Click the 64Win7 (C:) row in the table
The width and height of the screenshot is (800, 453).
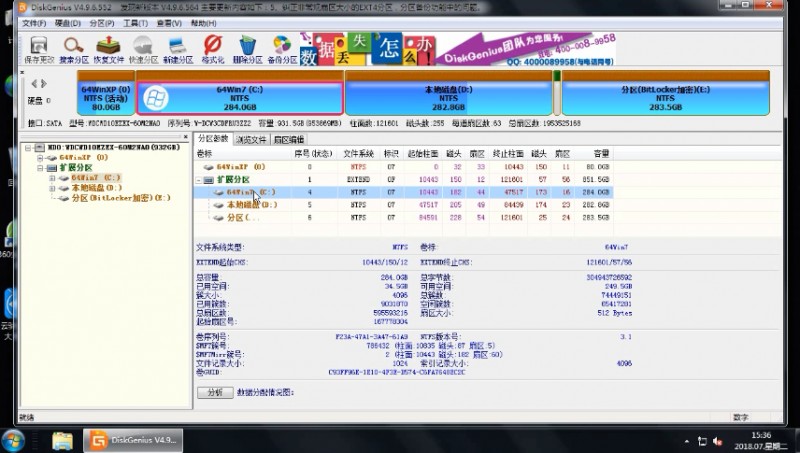[x=403, y=192]
